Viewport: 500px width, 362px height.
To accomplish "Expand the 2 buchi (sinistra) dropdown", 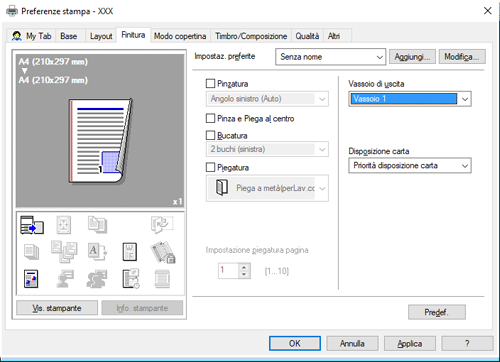I will pyautogui.click(x=267, y=149).
